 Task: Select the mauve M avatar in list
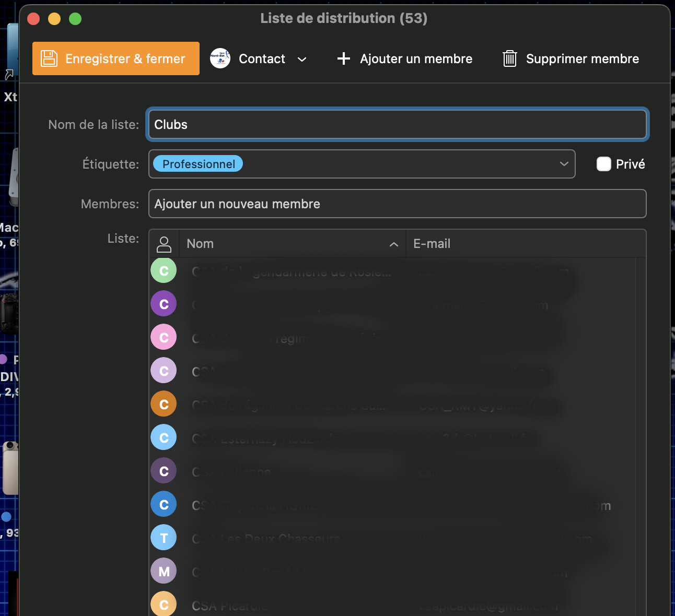164,571
